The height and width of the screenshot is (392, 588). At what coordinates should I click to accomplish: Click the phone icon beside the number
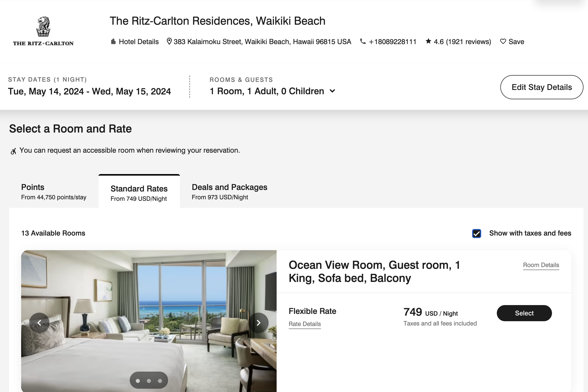(363, 41)
